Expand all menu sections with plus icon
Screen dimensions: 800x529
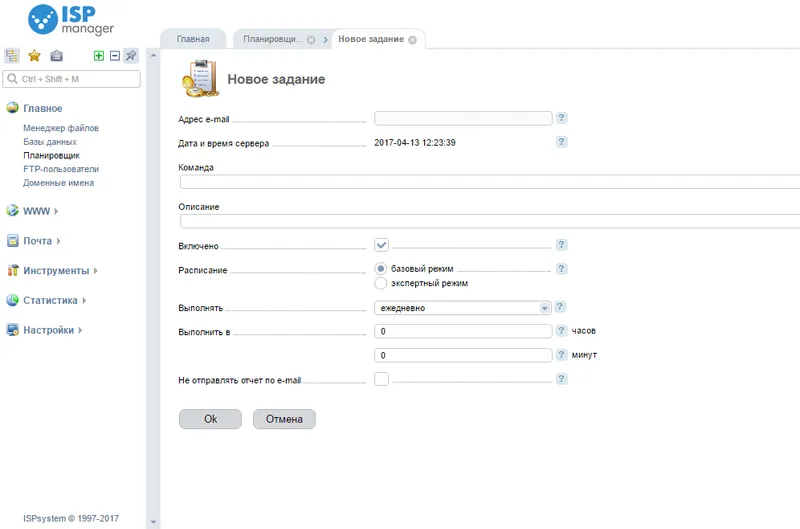[x=99, y=56]
